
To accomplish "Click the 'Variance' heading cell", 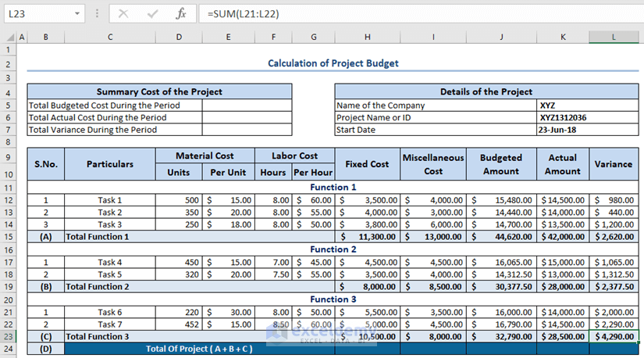I will click(x=614, y=164).
